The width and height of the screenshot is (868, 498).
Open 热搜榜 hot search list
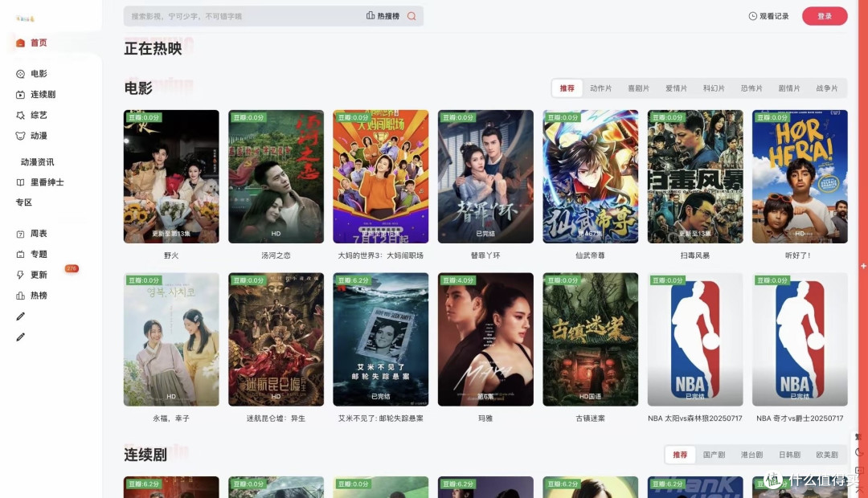pyautogui.click(x=383, y=16)
